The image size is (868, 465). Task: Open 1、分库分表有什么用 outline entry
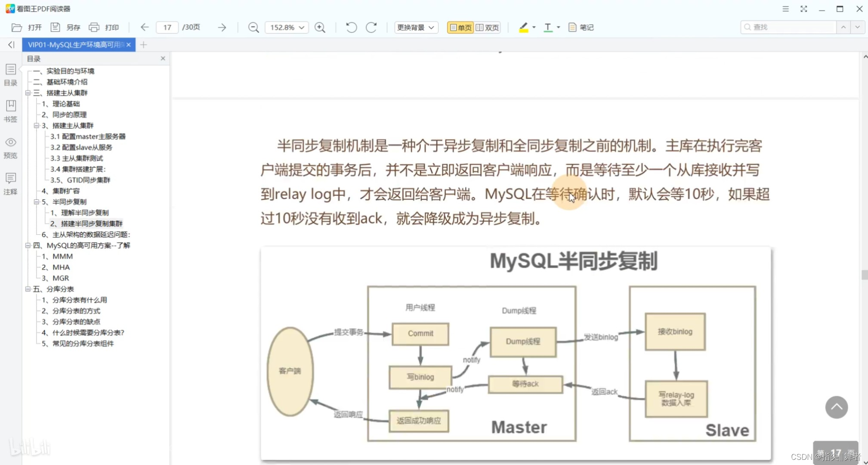click(x=74, y=300)
